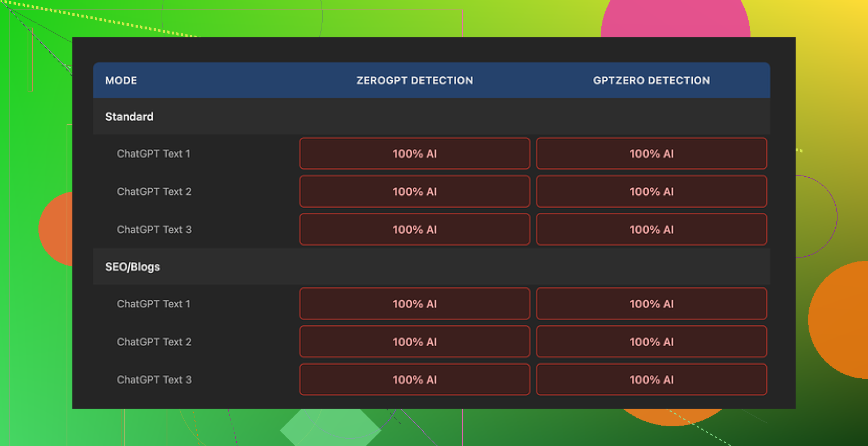Open GPTZero result for SEO/Blogs ChatGPT Text 3
868x446 pixels.
(651, 379)
